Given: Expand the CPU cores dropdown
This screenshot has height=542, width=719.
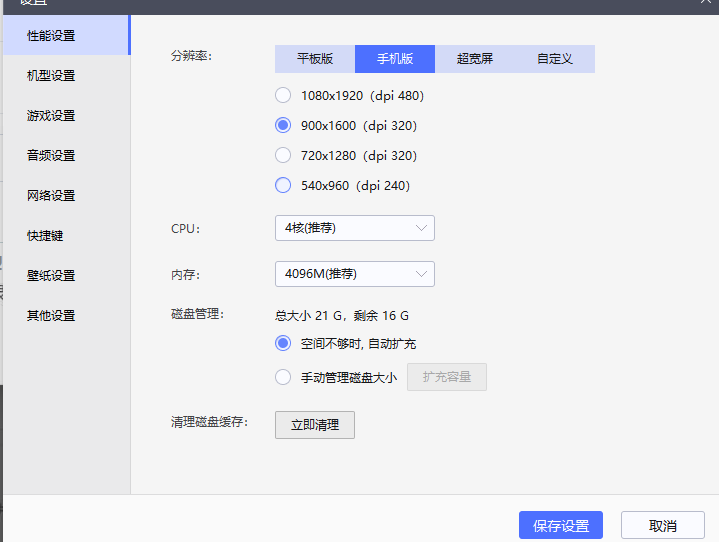Looking at the screenshot, I should click(x=354, y=228).
